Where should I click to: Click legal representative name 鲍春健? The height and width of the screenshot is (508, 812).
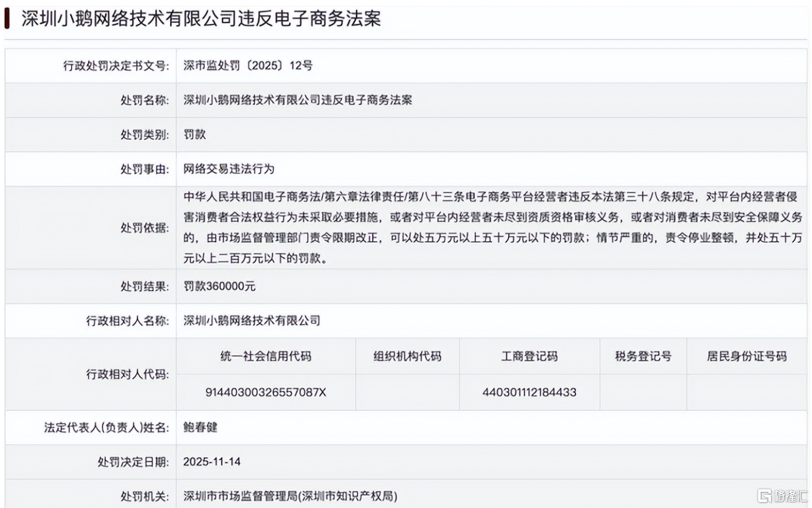[201, 427]
